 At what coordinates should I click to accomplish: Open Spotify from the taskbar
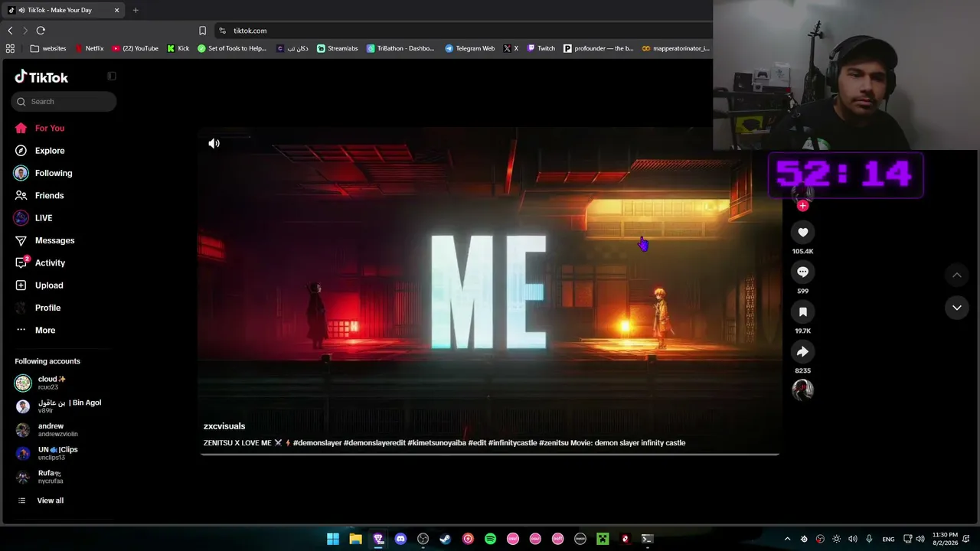click(490, 539)
